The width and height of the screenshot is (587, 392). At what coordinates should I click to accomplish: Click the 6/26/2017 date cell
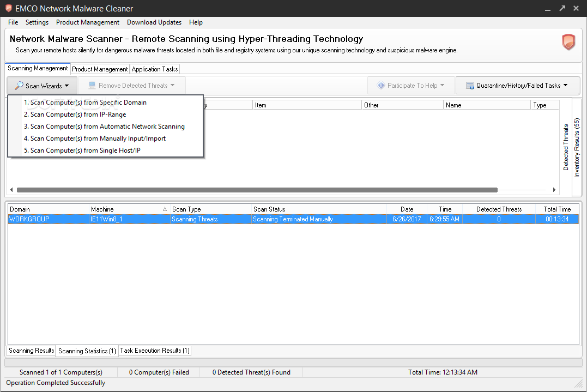point(407,219)
